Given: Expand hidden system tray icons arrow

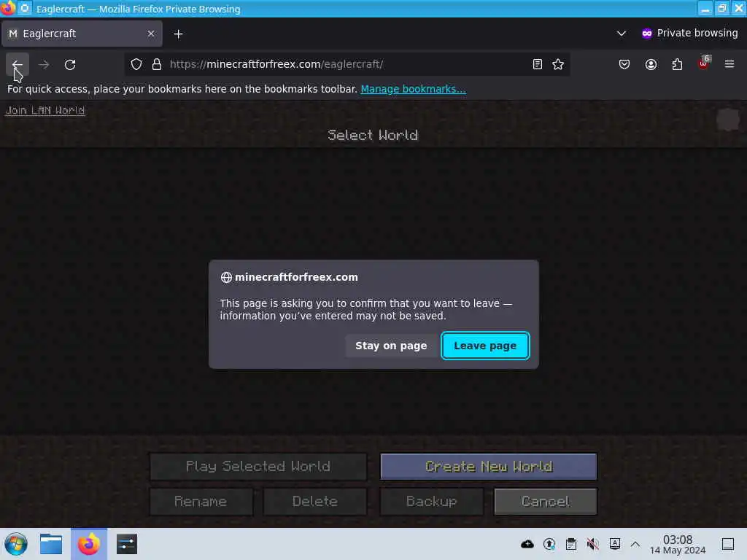Looking at the screenshot, I should 635,544.
